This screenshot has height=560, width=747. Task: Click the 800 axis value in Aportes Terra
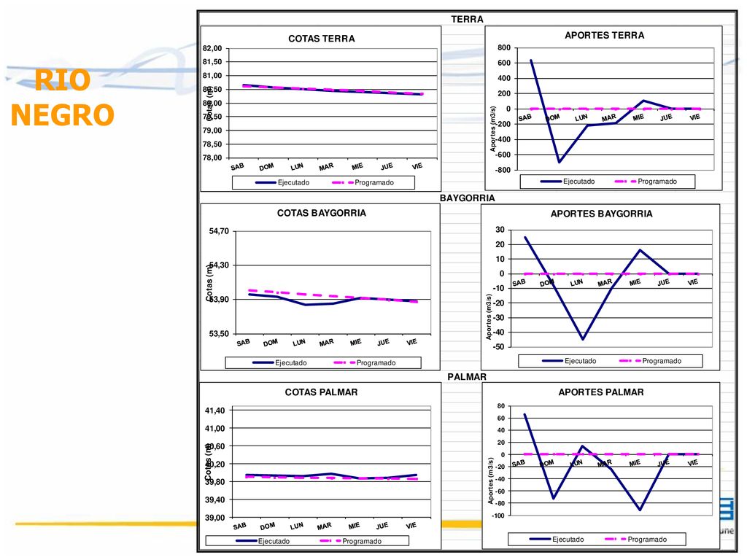[x=504, y=47]
